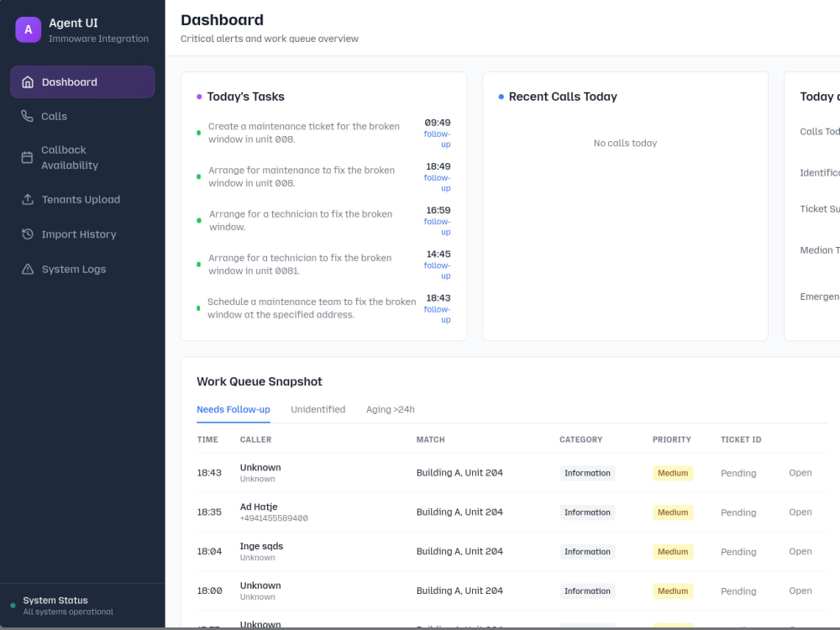Image resolution: width=840 pixels, height=630 pixels.
Task: Click Inge sqds caller name
Action: [261, 546]
